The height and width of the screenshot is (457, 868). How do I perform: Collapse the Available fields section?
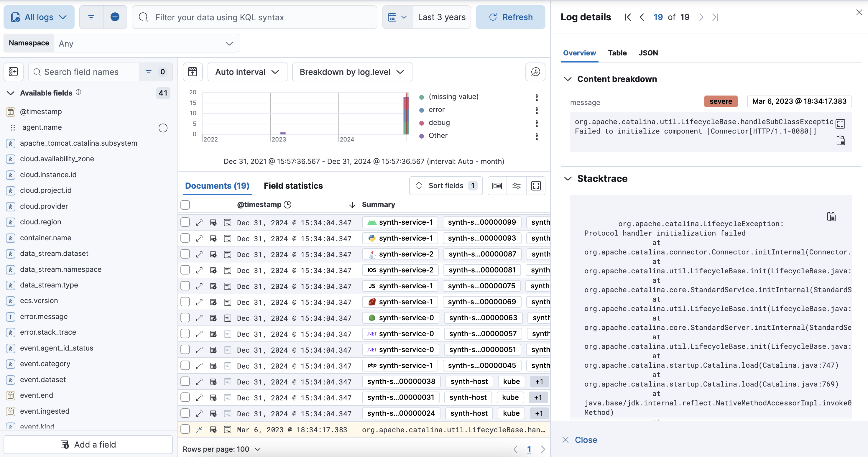[11, 93]
